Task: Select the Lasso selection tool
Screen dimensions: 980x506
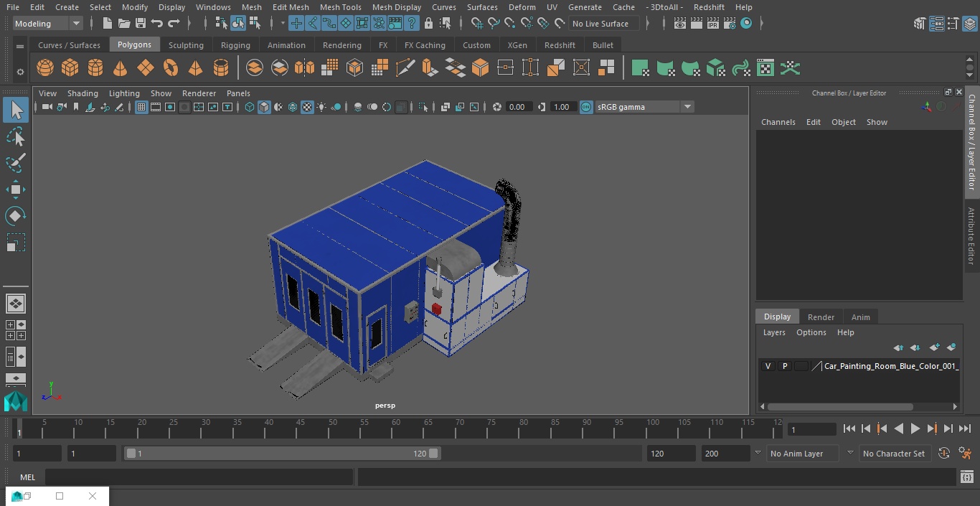Action: point(15,136)
